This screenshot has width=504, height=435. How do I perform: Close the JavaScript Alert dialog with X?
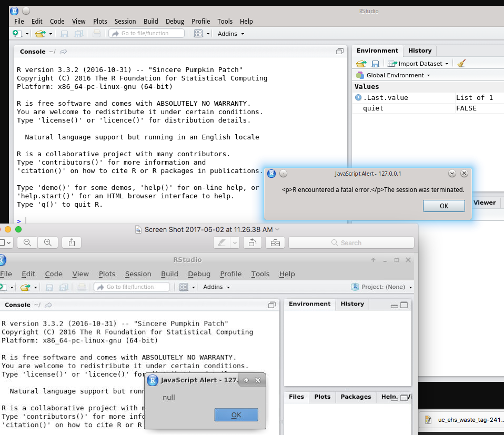click(x=464, y=174)
